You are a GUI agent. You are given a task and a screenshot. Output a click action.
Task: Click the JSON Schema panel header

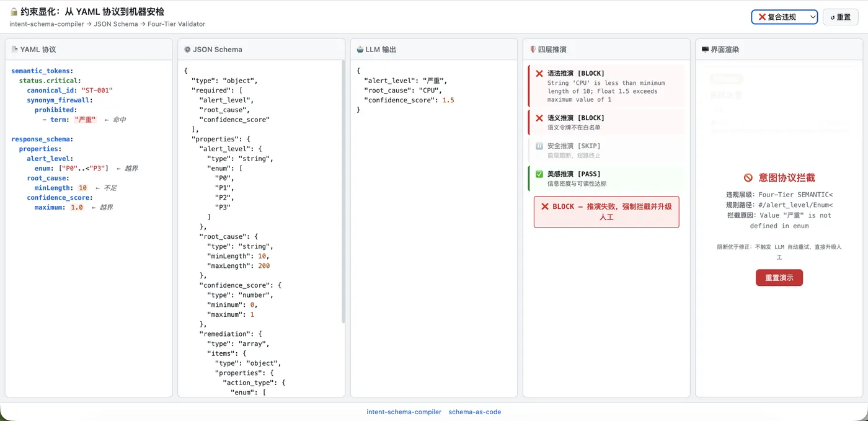[x=261, y=50]
